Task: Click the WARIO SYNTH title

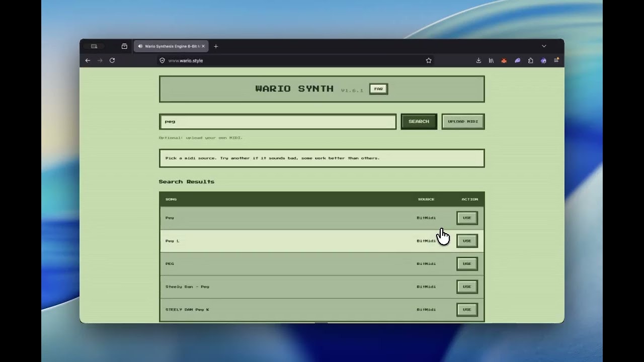Action: (x=294, y=89)
